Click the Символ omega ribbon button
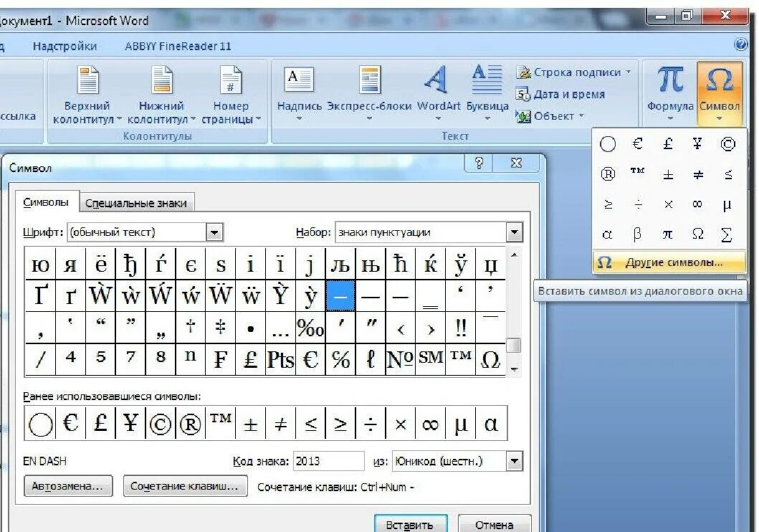Image resolution: width=759 pixels, height=532 pixels. coord(720,94)
